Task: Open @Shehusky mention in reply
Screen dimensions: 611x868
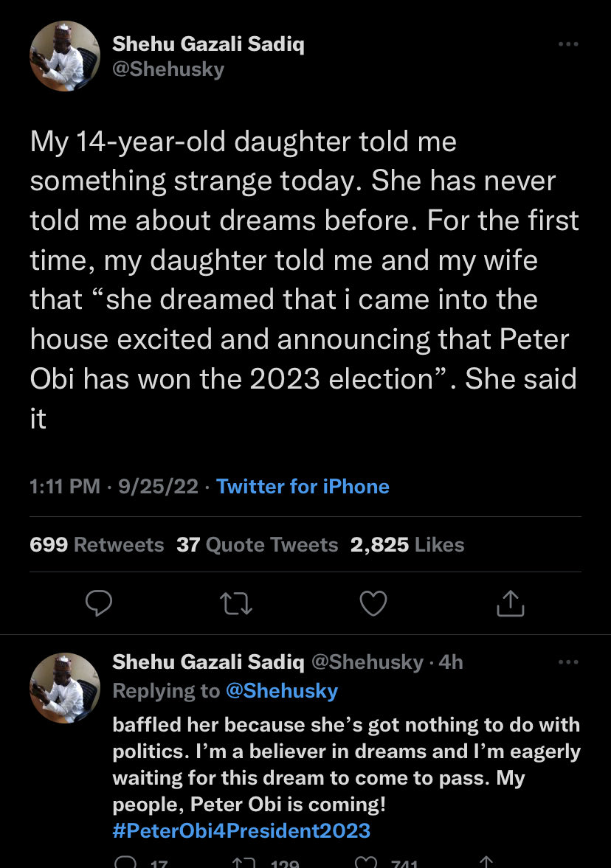Action: [281, 691]
